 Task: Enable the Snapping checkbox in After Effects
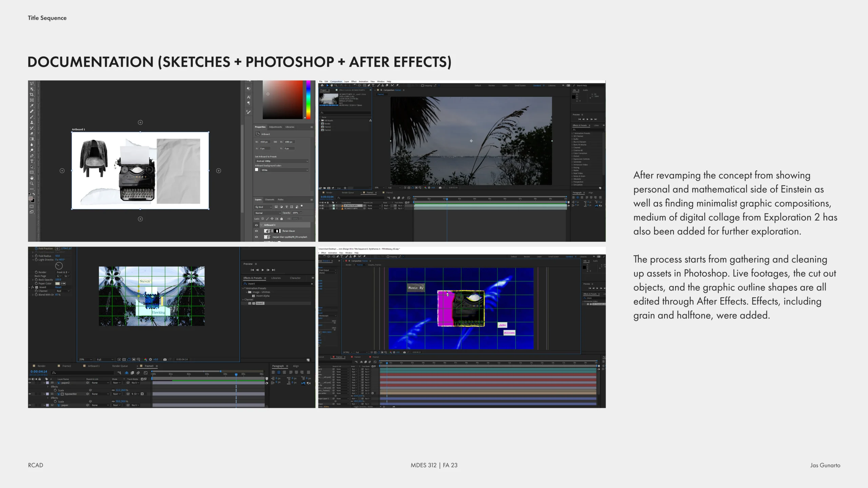click(422, 86)
